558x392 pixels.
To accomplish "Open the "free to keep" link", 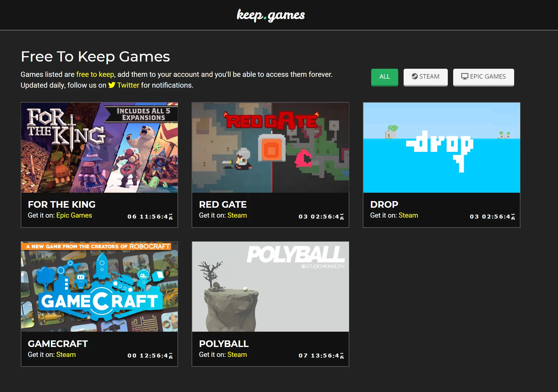I will (95, 74).
